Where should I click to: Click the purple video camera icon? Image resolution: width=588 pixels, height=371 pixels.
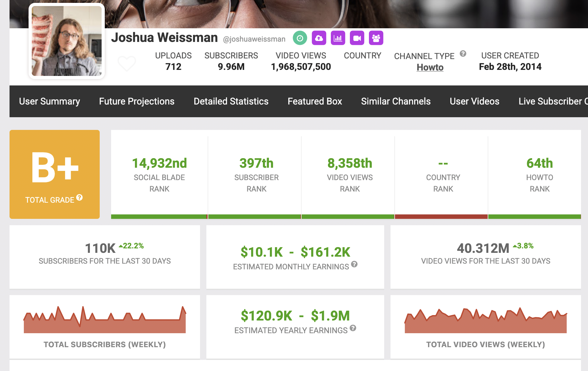[357, 38]
